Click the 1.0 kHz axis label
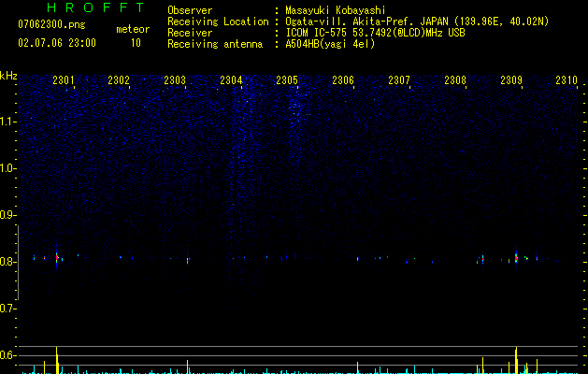Viewport: 588px width, 374px height. 8,168
